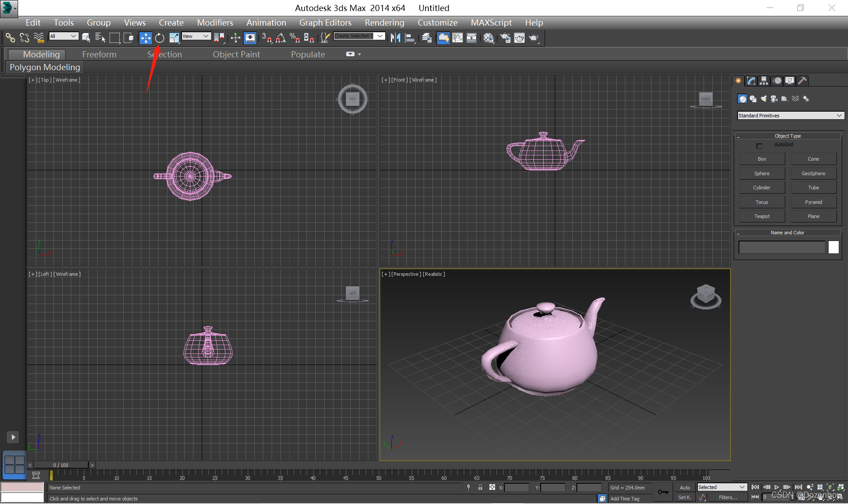Image resolution: width=848 pixels, height=504 pixels.
Task: Click the GeoSphere primitive button
Action: (x=813, y=173)
